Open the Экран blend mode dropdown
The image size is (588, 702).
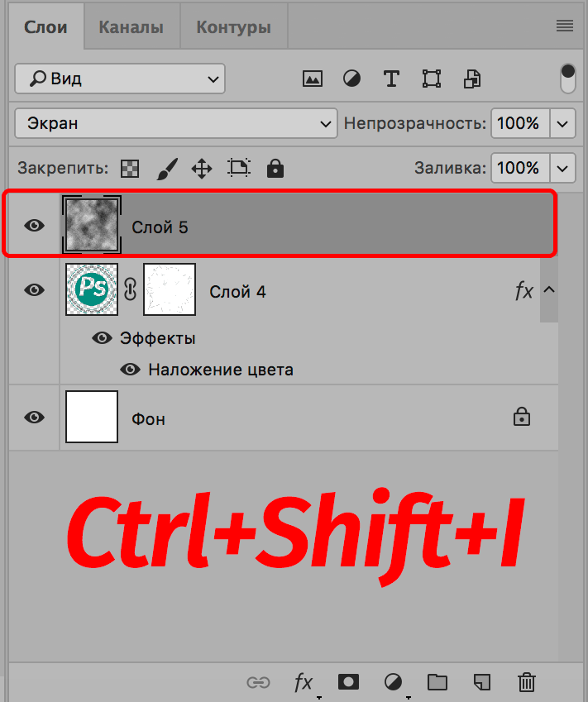point(176,123)
